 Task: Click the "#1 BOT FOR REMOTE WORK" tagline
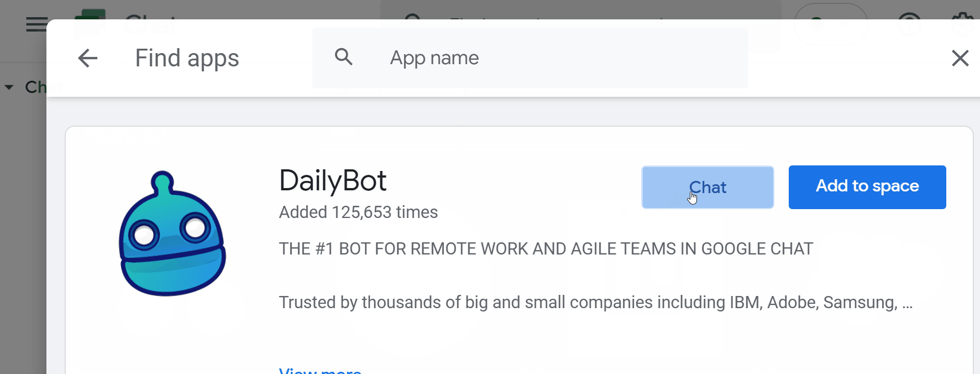pos(546,249)
